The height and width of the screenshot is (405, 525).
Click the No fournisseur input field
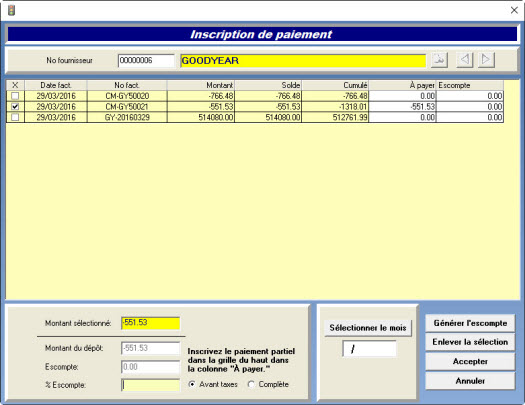click(146, 61)
